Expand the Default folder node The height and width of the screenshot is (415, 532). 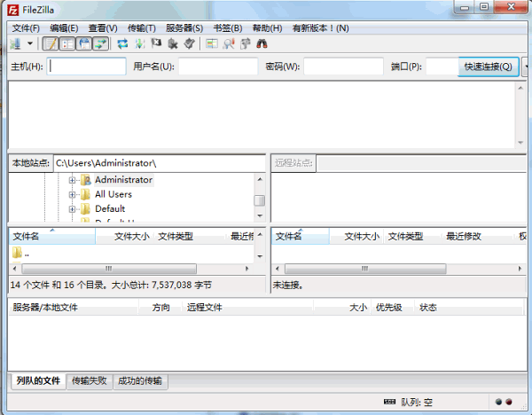(x=72, y=209)
